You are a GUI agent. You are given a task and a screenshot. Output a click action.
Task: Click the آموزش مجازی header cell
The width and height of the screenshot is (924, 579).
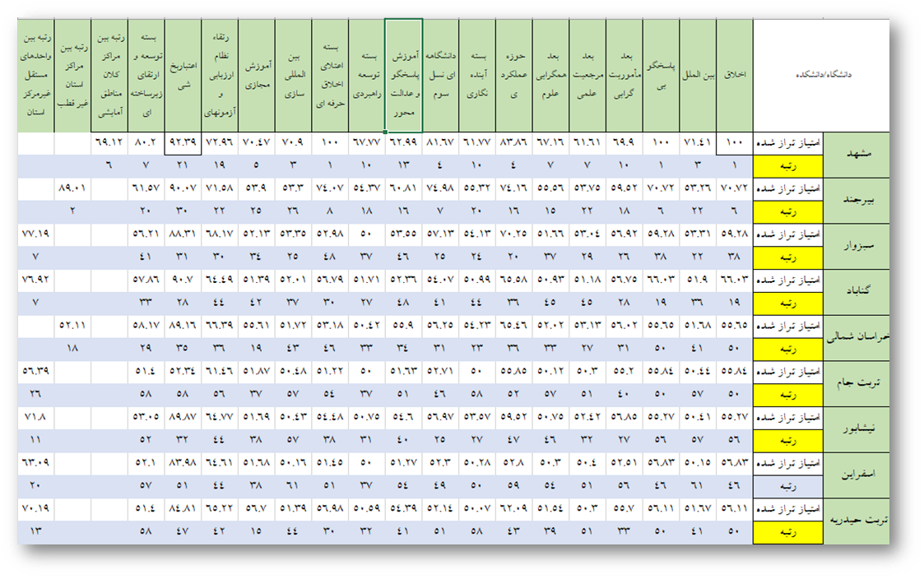tap(256, 76)
